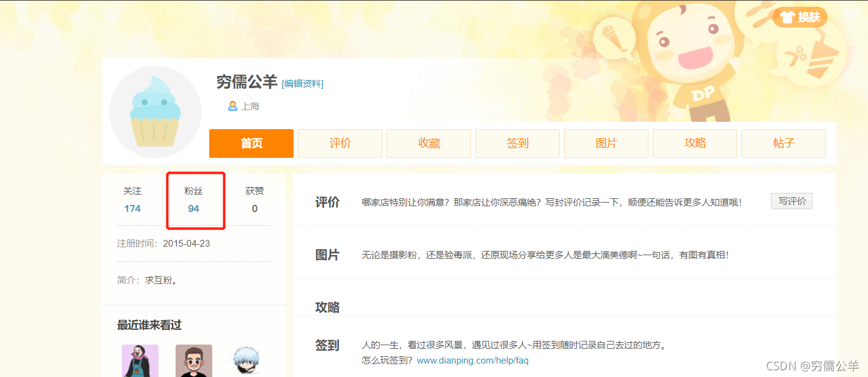Open the 图片 photos tab

606,143
